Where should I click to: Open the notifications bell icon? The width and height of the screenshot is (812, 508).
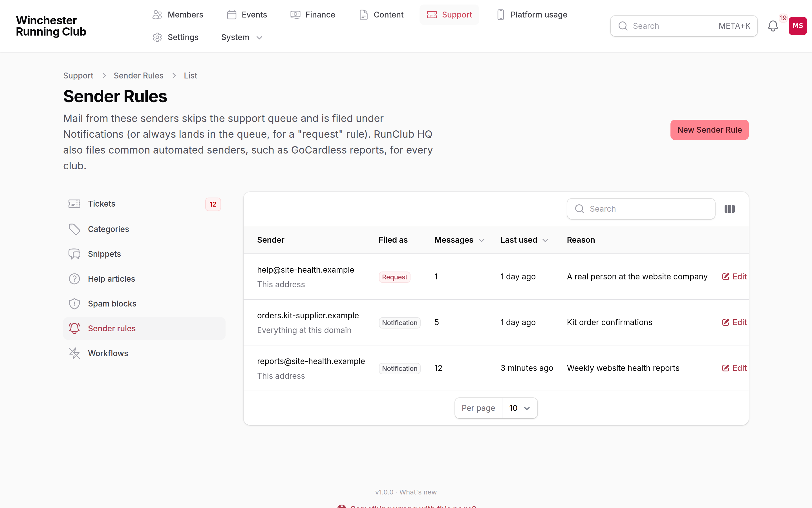pos(773,26)
